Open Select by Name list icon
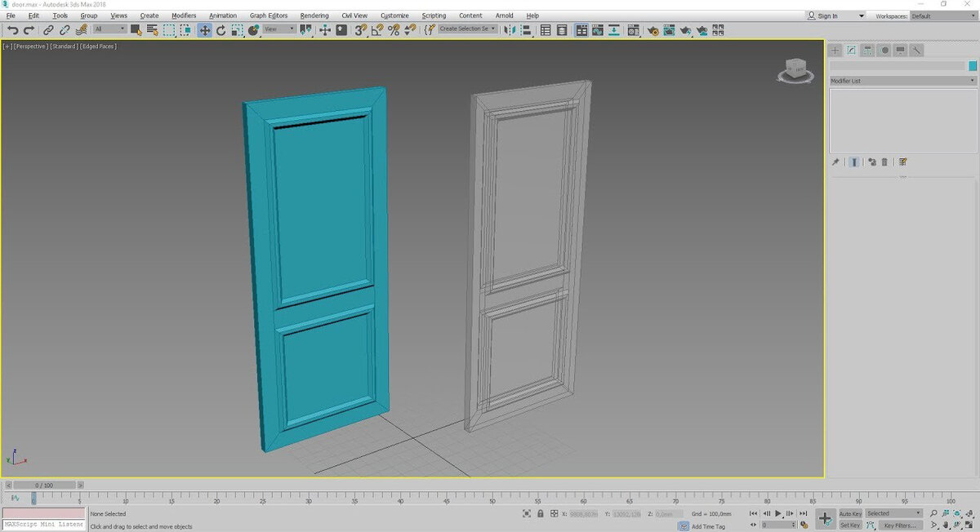980x532 pixels. pyautogui.click(x=152, y=29)
